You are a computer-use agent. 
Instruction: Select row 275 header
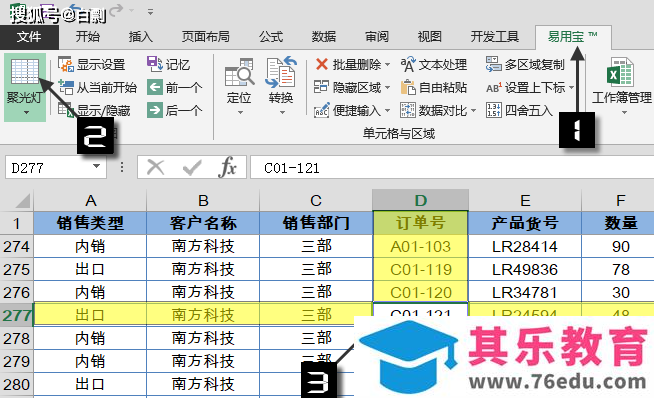point(16,270)
